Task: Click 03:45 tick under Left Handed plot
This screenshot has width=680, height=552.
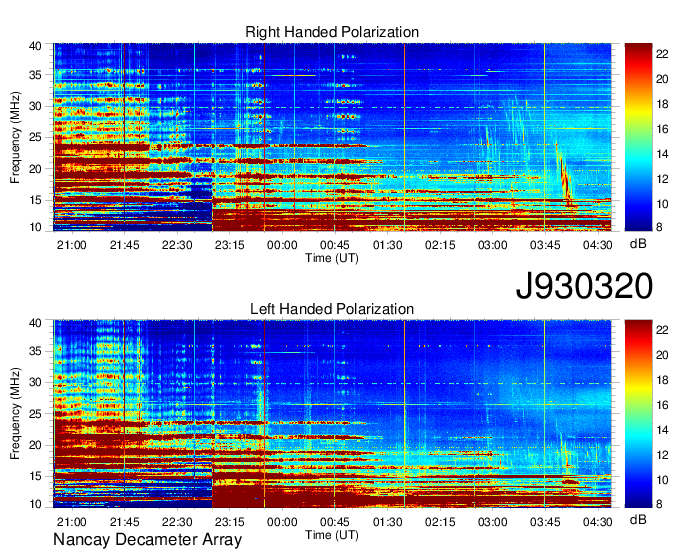Action: click(x=545, y=522)
